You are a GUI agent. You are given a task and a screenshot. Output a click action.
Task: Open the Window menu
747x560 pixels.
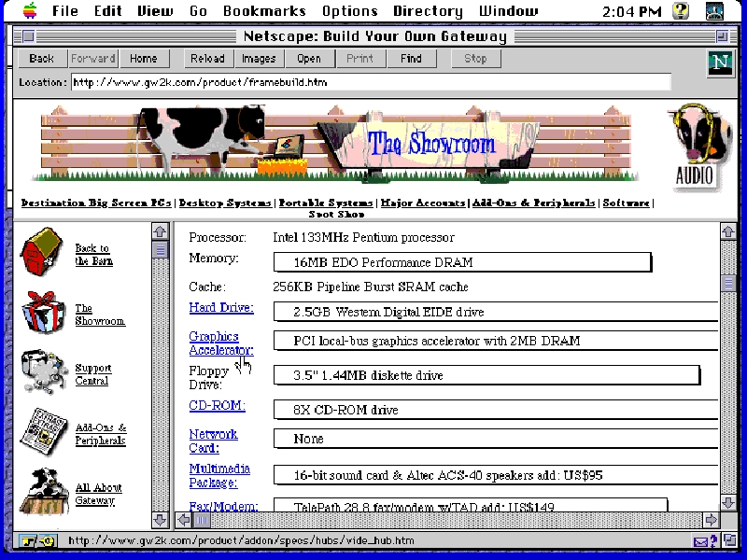[508, 10]
